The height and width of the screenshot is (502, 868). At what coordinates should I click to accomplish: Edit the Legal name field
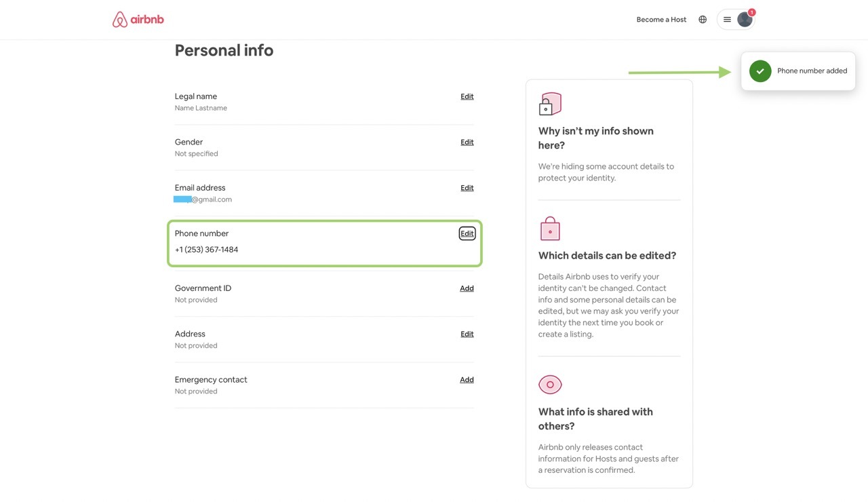click(x=467, y=96)
